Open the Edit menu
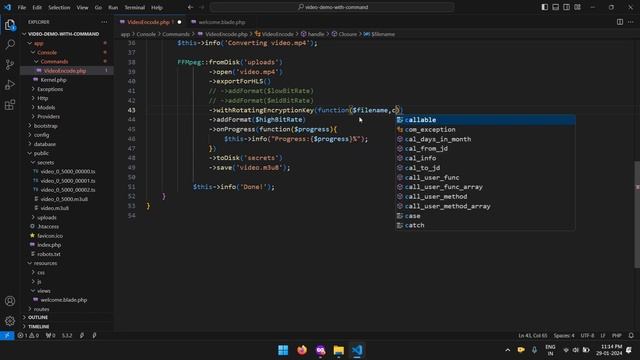This screenshot has width=640, height=360. (37, 7)
